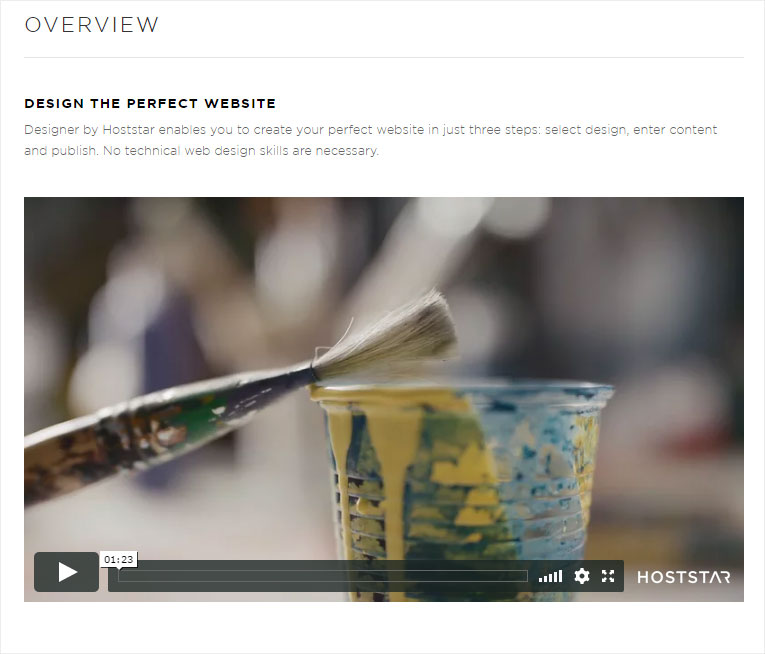Open the video settings gear

point(582,576)
